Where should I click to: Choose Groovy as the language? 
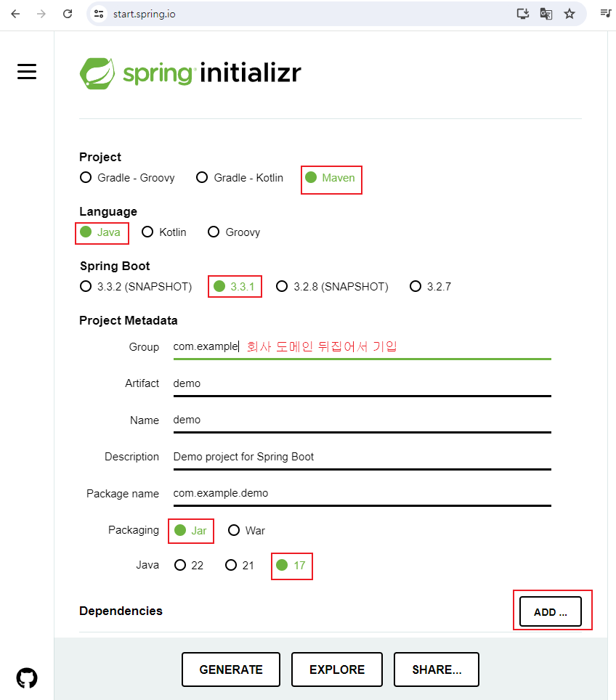pyautogui.click(x=234, y=232)
